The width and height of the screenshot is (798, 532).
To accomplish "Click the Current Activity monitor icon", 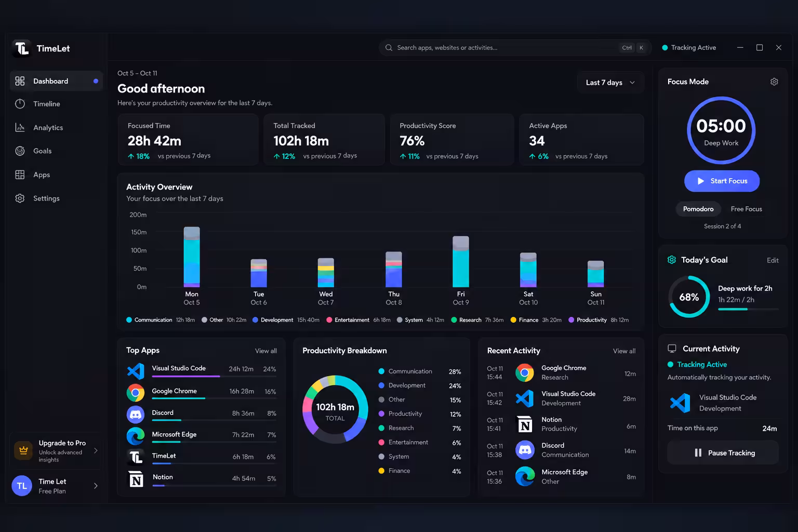I will [672, 349].
